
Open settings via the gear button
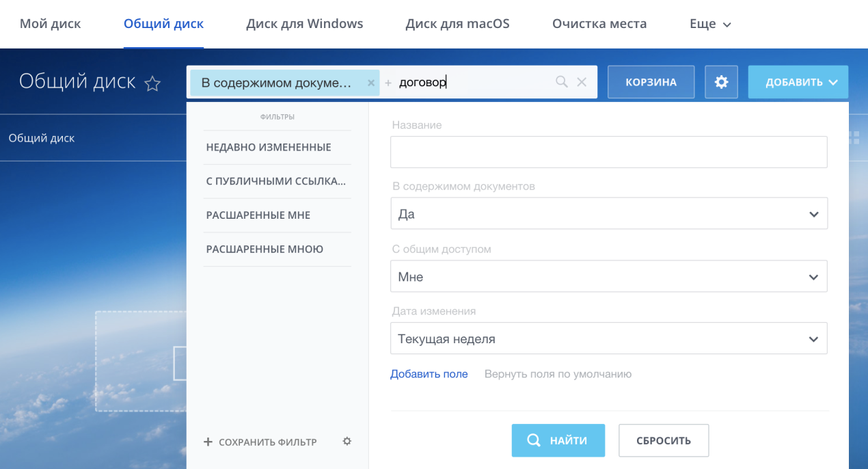(x=721, y=82)
